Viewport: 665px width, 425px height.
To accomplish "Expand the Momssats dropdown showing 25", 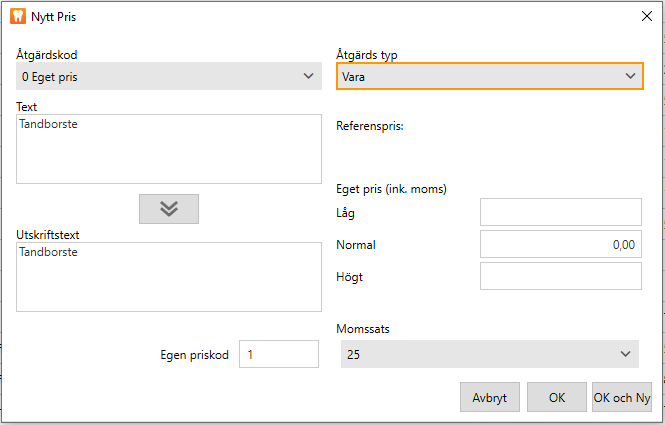I will (x=480, y=354).
